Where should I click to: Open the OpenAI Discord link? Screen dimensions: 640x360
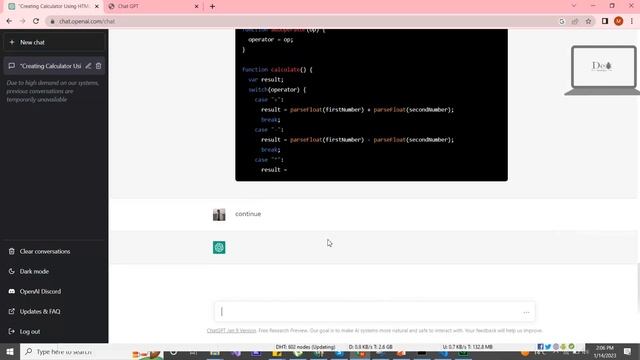pyautogui.click(x=54, y=291)
